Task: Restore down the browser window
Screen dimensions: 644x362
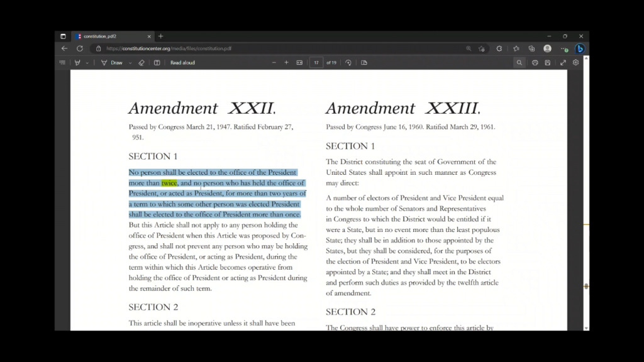Action: pyautogui.click(x=565, y=36)
